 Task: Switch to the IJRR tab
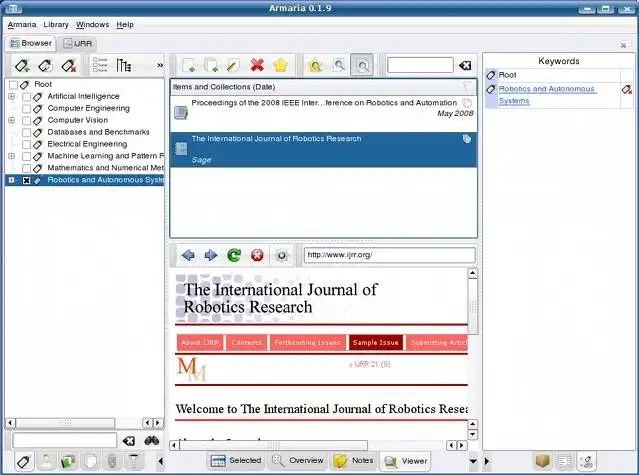tap(77, 44)
